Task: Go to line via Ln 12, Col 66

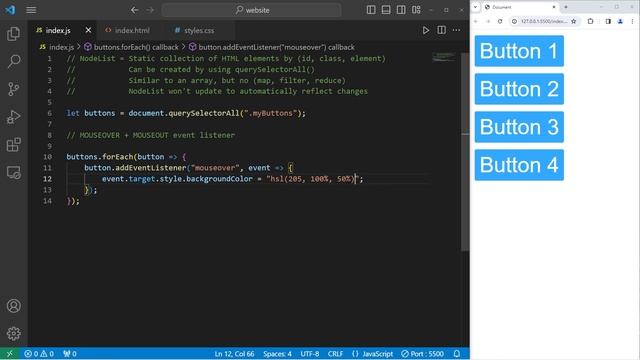Action: coord(234,353)
